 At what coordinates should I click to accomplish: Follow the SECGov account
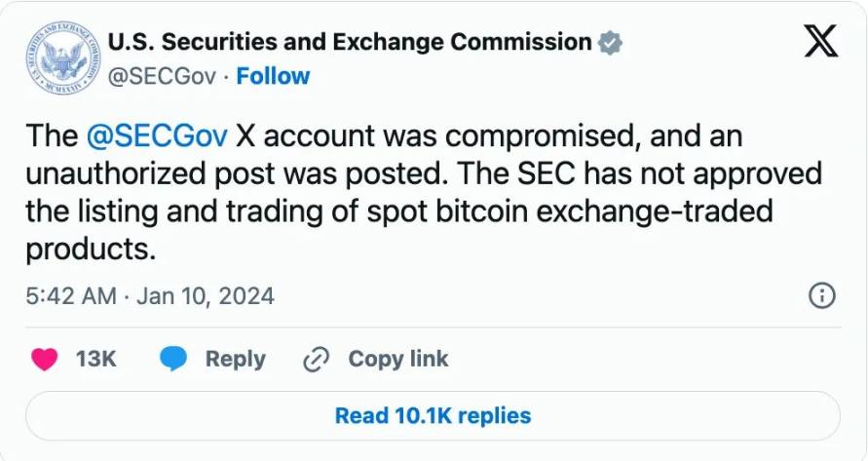click(273, 76)
